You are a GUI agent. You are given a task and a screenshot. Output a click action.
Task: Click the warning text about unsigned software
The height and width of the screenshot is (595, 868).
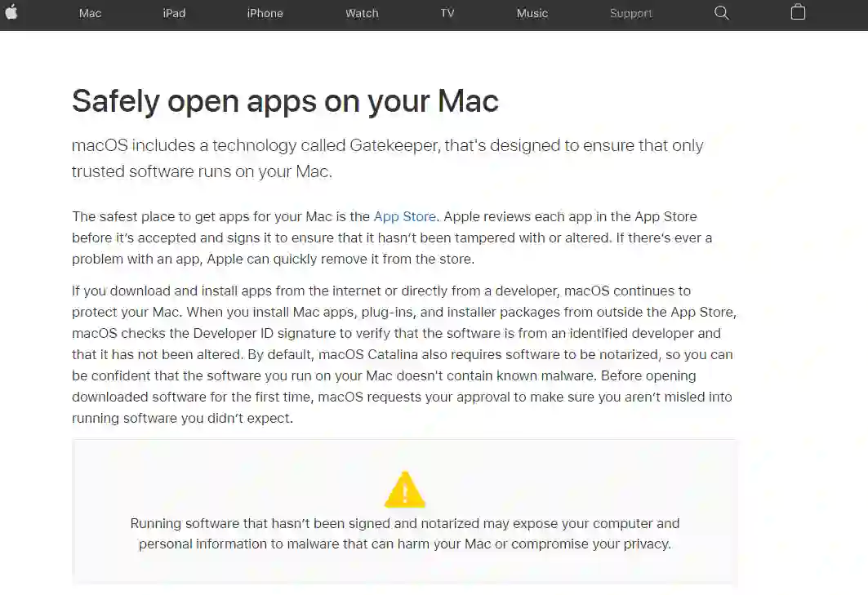(x=405, y=534)
